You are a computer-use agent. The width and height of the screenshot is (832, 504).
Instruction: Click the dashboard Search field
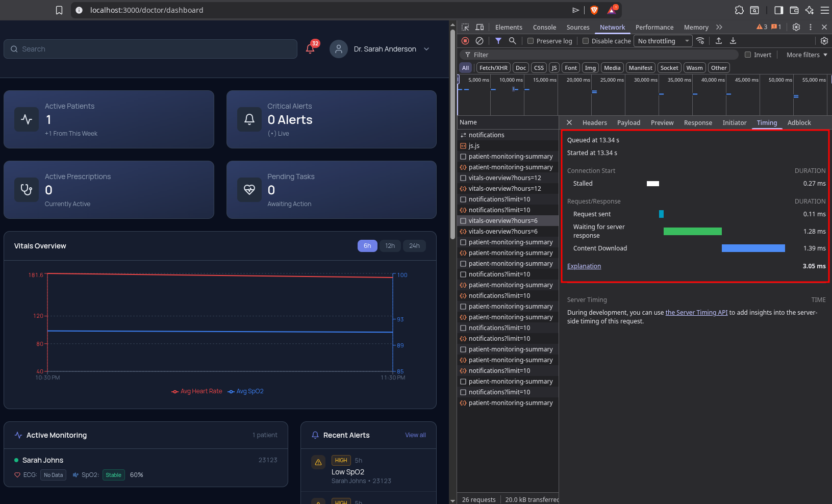pos(150,49)
